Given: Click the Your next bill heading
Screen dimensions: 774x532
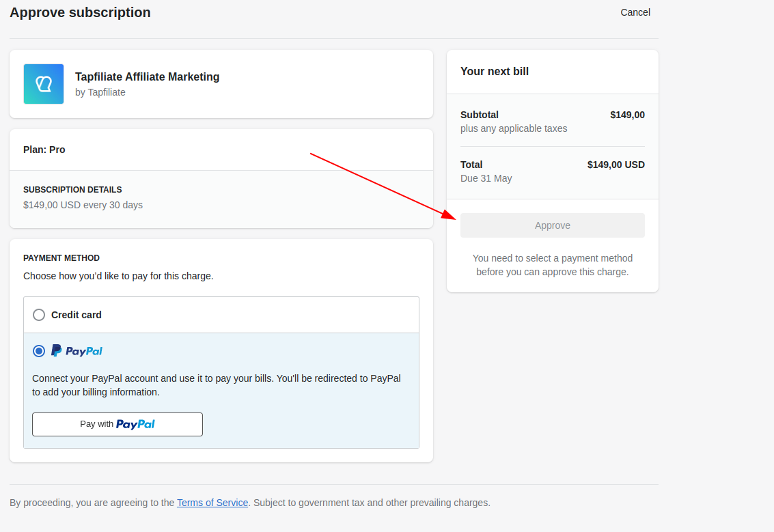Looking at the screenshot, I should pos(495,71).
